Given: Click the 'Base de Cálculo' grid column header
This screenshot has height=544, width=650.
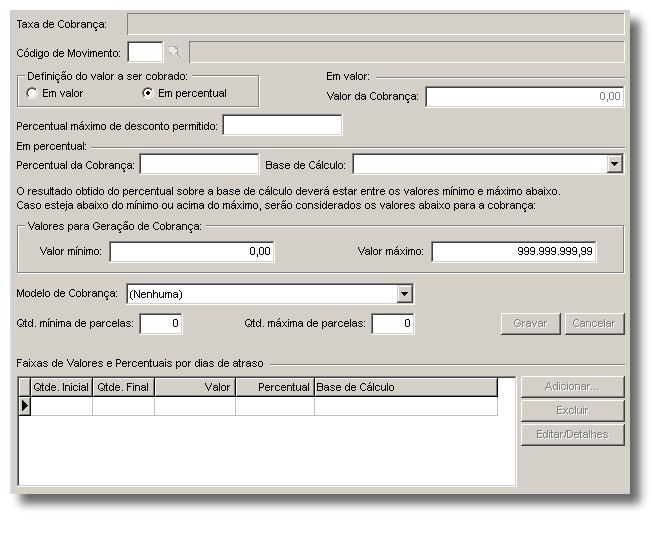Looking at the screenshot, I should coord(406,387).
